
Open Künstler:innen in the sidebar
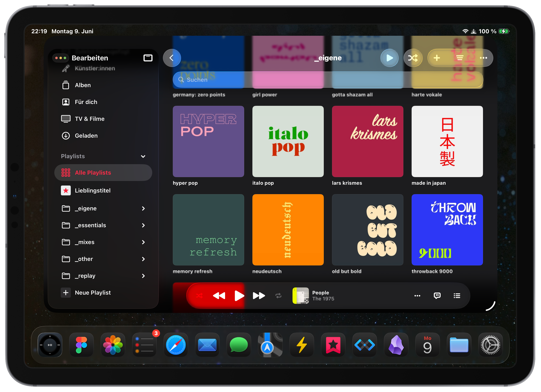pyautogui.click(x=103, y=69)
